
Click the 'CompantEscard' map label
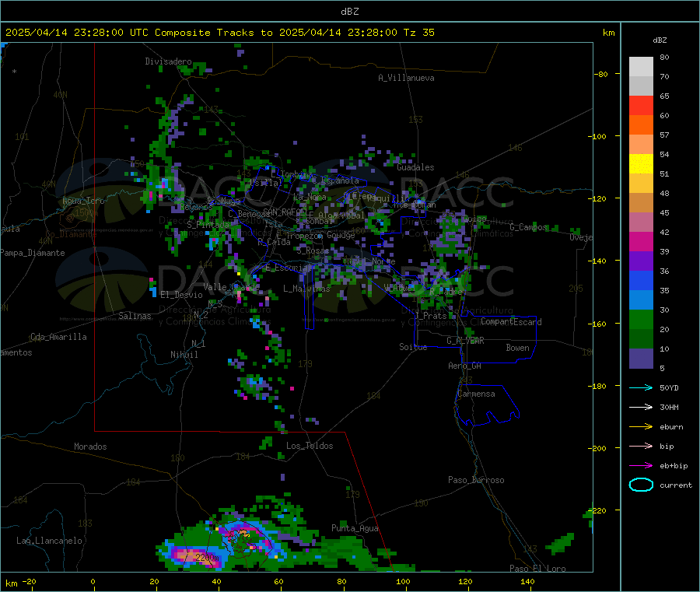(x=511, y=321)
